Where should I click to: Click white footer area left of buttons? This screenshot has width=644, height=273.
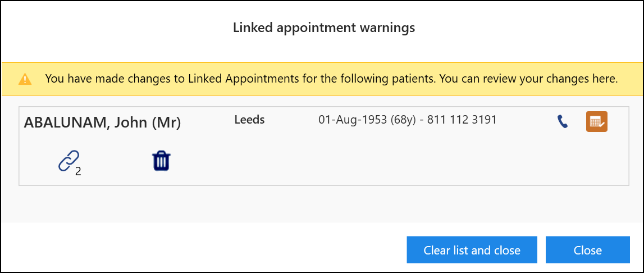tap(197, 250)
